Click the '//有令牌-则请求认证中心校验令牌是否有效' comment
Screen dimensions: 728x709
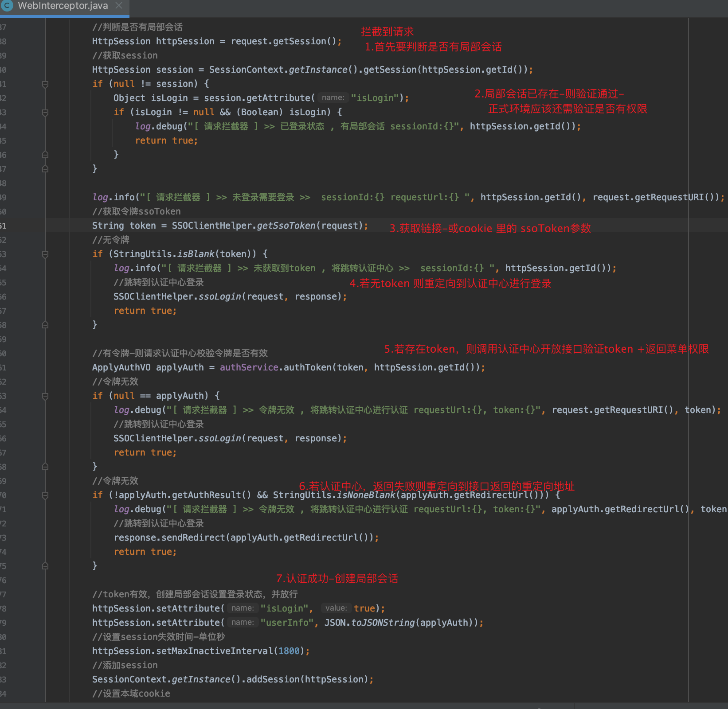180,353
